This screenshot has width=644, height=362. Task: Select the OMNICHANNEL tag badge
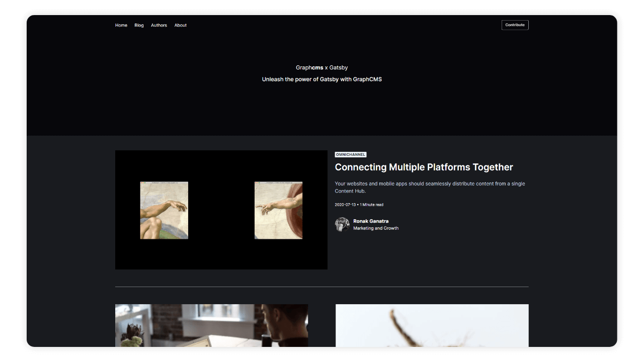(351, 155)
